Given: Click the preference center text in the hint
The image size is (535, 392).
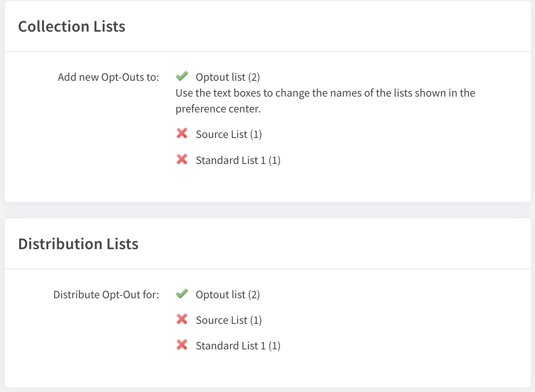Looking at the screenshot, I should pos(218,109).
